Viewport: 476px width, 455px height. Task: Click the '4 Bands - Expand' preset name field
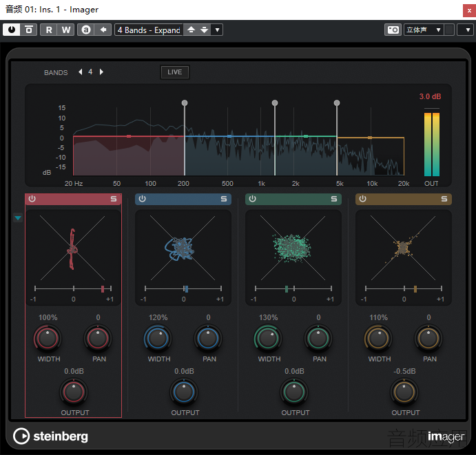pos(149,30)
